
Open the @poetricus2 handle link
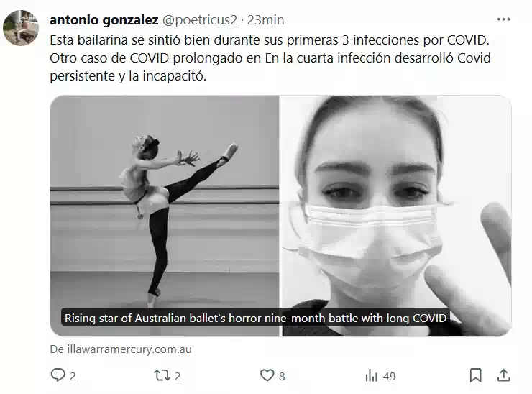[200, 20]
